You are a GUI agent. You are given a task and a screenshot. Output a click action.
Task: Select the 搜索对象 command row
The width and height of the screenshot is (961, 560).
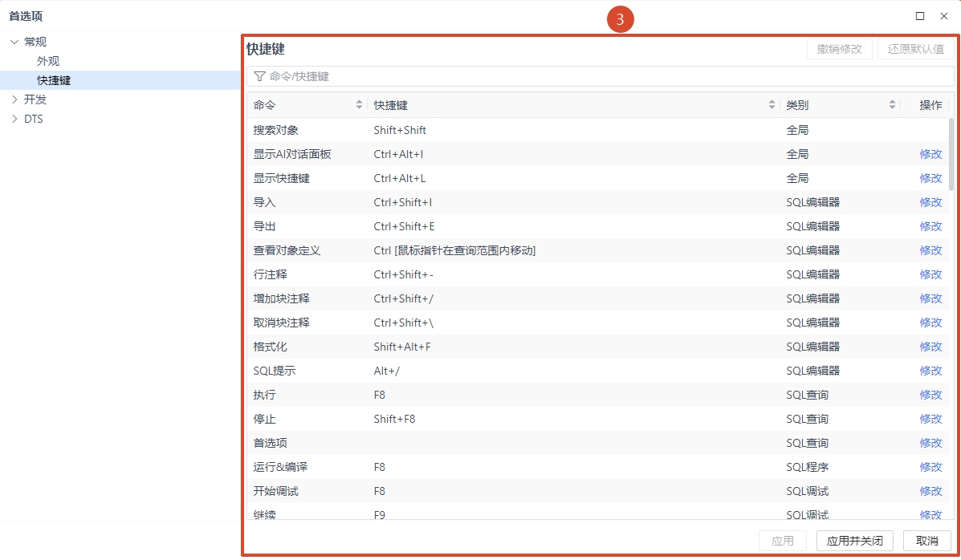point(597,130)
